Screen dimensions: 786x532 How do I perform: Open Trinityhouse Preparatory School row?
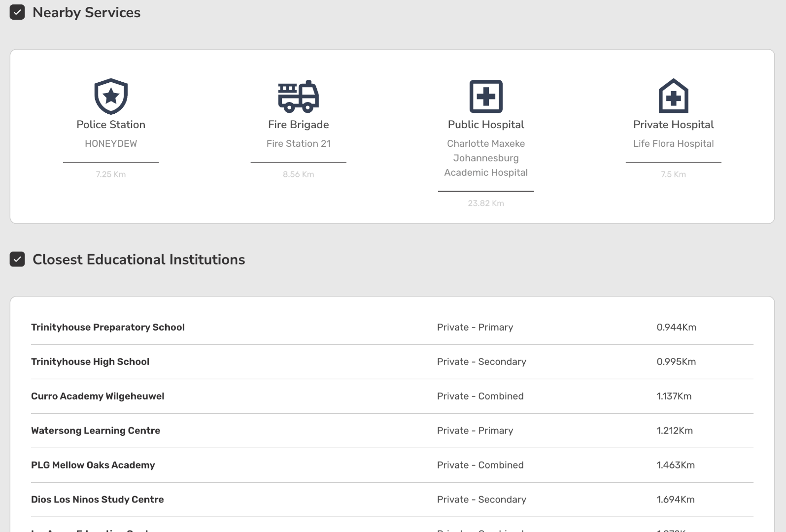[x=108, y=327]
